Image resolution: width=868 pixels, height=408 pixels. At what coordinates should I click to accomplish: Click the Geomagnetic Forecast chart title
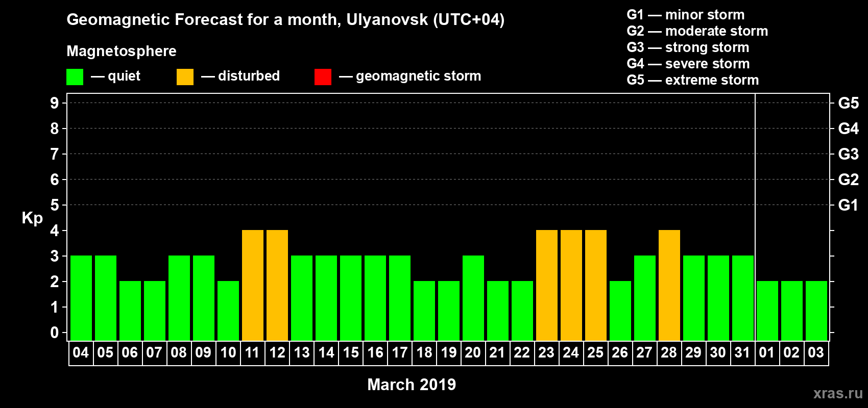pos(285,19)
